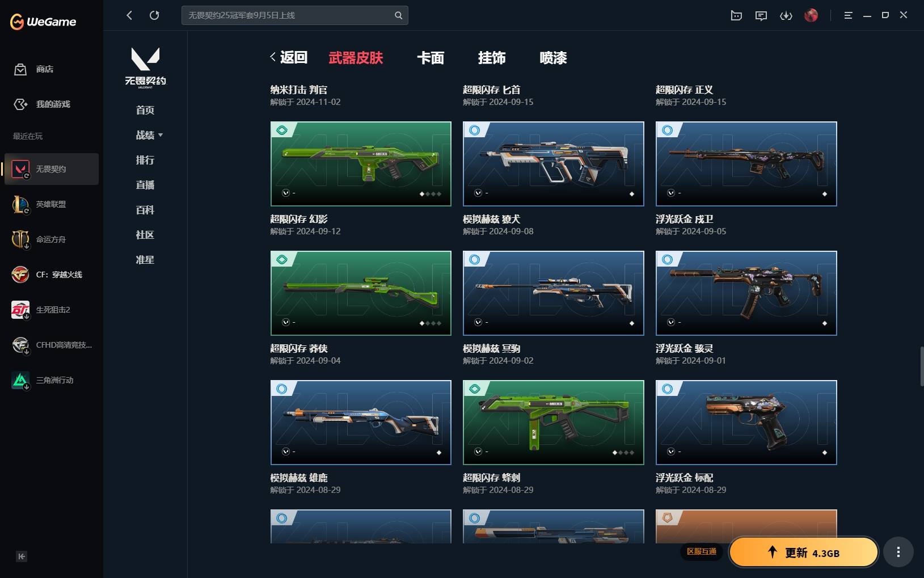Viewport: 924px width, 578px height.
Task: Switch to the 挂饰 tab
Action: click(x=492, y=58)
